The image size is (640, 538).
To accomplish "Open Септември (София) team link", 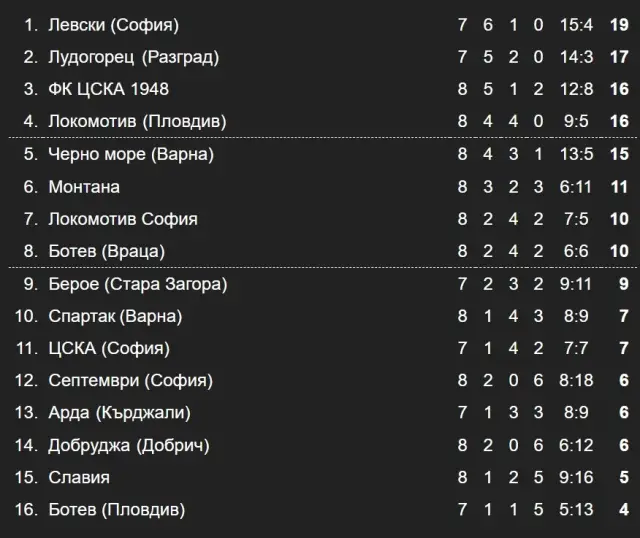I will pyautogui.click(x=130, y=380).
